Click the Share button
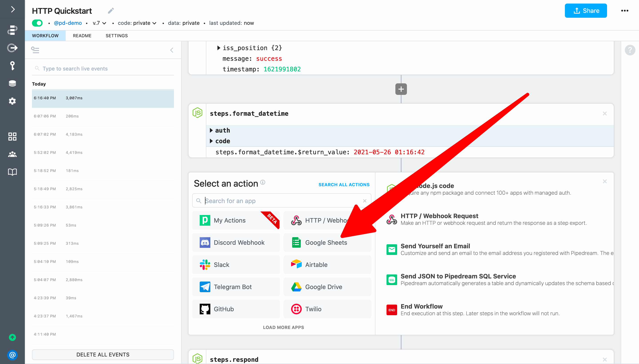The height and width of the screenshot is (364, 639). tap(586, 11)
